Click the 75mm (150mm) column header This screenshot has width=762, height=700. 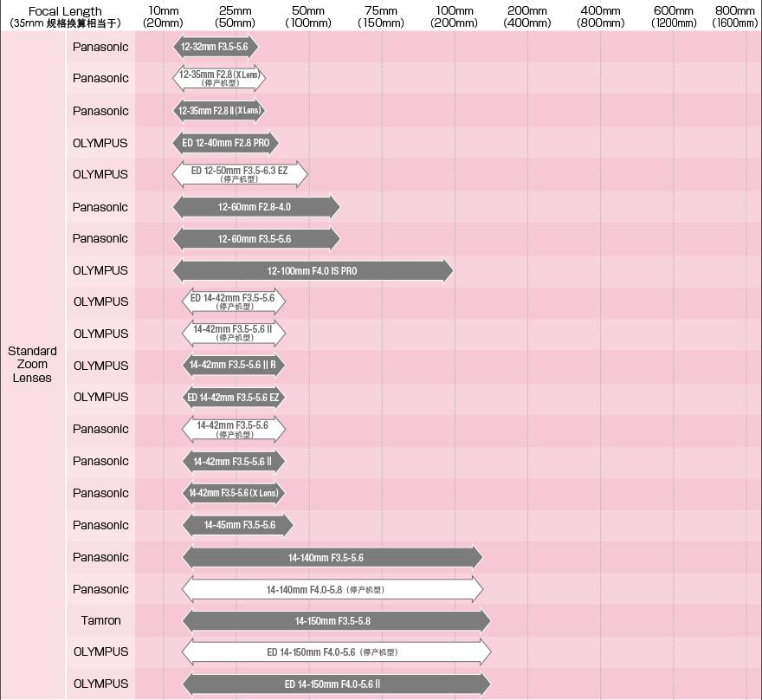pyautogui.click(x=381, y=16)
